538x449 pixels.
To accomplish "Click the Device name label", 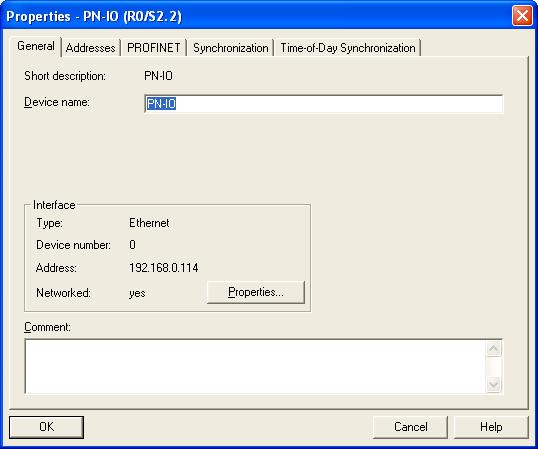I will pyautogui.click(x=57, y=102).
